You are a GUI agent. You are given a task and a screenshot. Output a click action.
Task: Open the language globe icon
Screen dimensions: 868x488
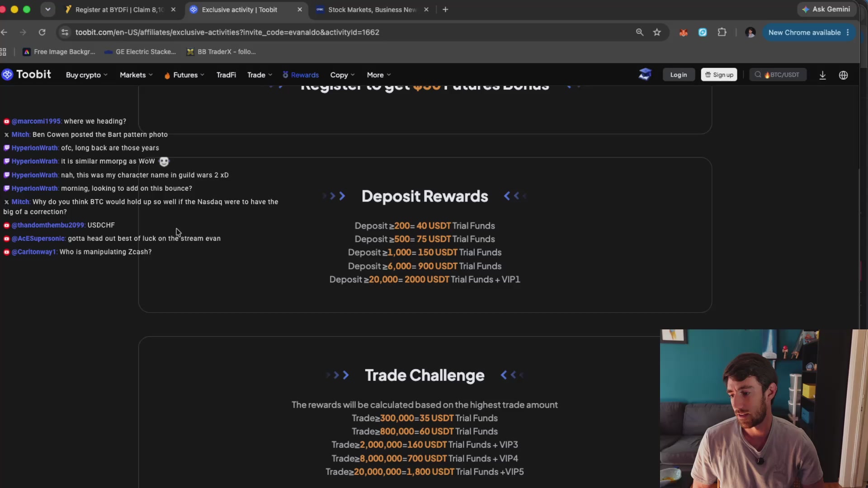[843, 75]
